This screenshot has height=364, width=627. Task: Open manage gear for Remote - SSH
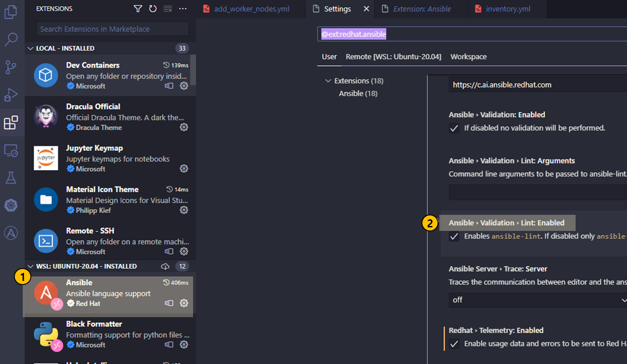184,251
